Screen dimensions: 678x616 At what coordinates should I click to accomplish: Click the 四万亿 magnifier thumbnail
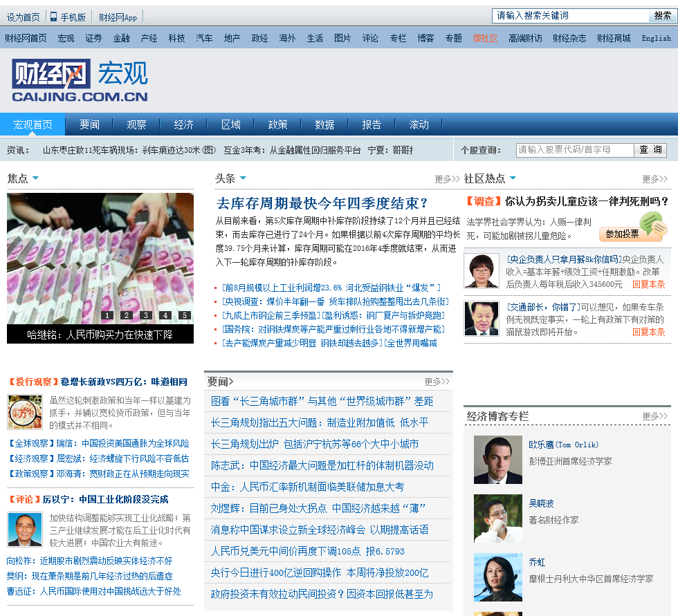coord(25,412)
